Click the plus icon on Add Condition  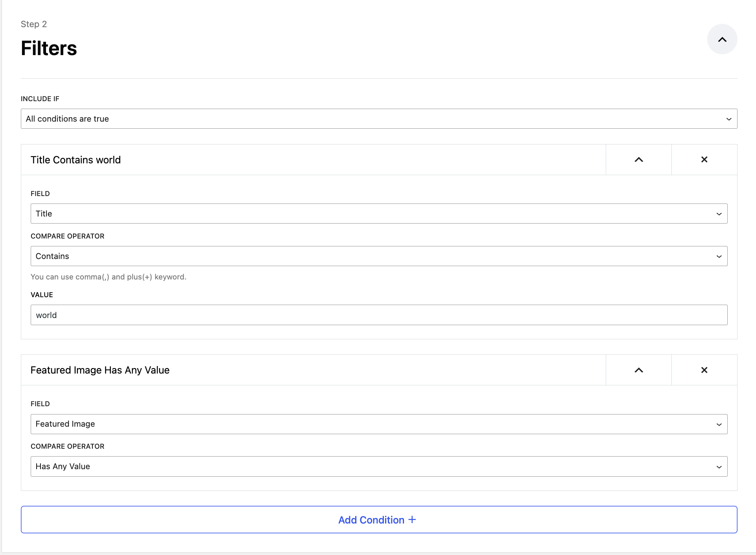(x=412, y=520)
